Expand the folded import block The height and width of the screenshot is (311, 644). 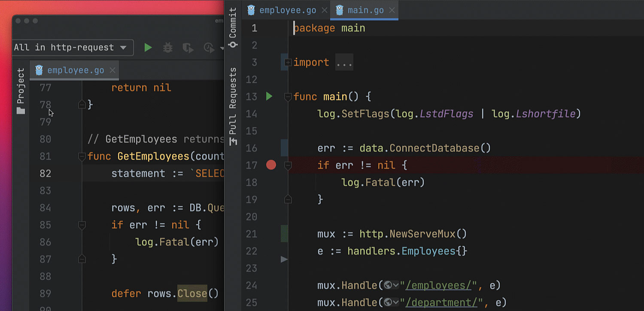coord(288,62)
